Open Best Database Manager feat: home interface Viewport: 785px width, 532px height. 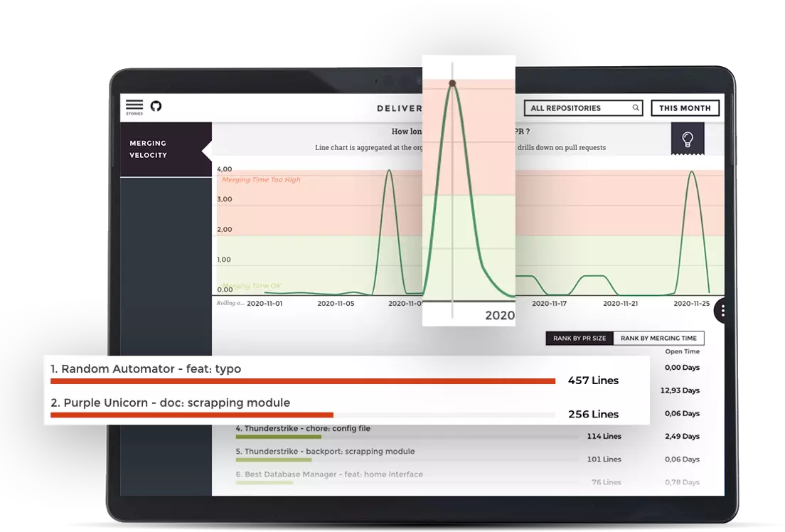click(x=329, y=474)
